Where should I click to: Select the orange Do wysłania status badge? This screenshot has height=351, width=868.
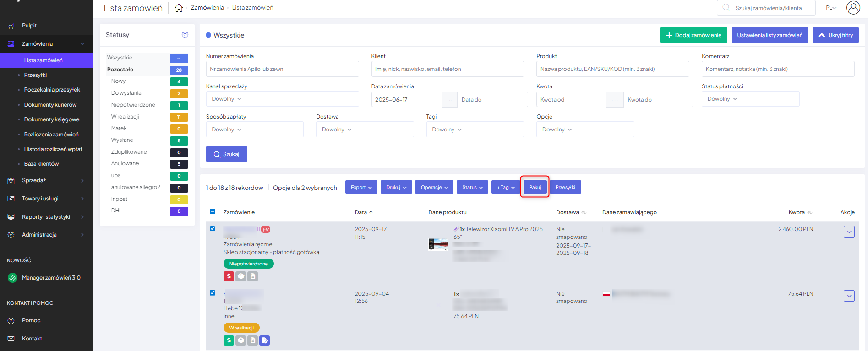(179, 93)
